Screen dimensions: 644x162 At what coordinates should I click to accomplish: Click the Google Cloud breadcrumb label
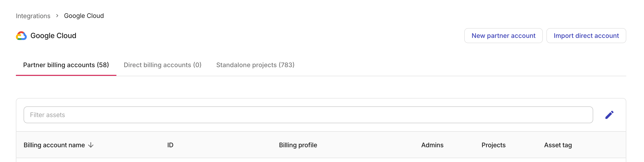coord(84,15)
